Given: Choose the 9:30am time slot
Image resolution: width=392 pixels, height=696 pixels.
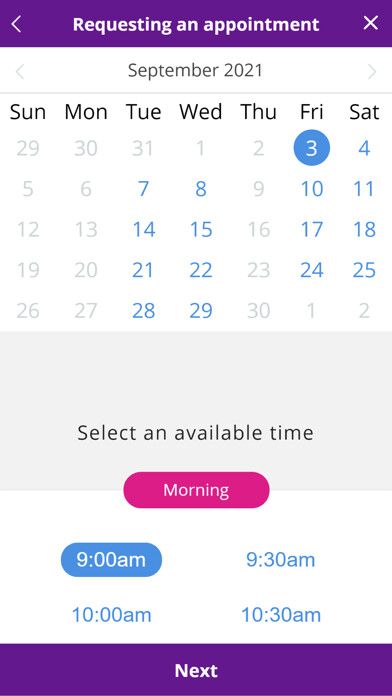Looking at the screenshot, I should coord(281,560).
